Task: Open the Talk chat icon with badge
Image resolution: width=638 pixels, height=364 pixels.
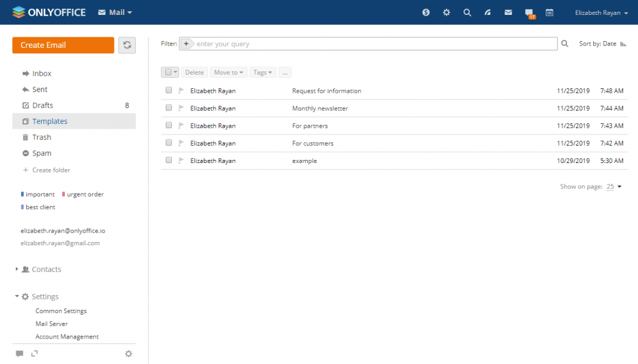Action: (x=530, y=14)
